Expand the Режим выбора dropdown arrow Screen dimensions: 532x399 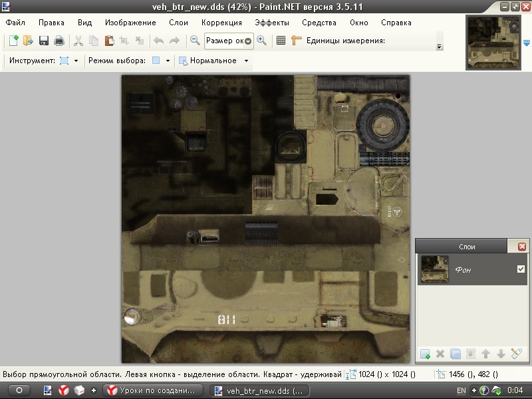coord(168,61)
